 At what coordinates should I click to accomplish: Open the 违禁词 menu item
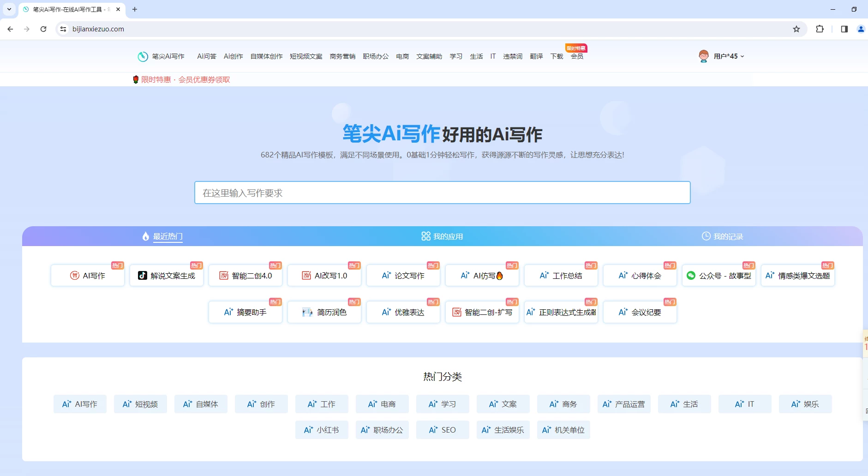[512, 56]
